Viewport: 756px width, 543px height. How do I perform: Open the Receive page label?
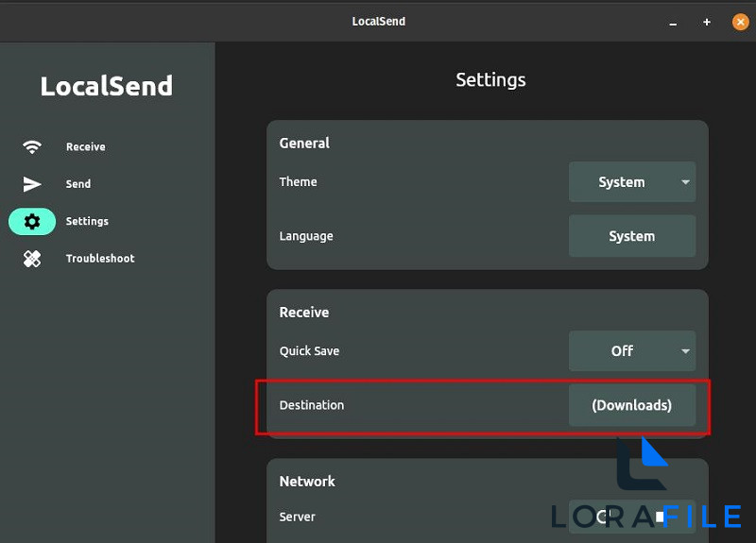click(86, 147)
